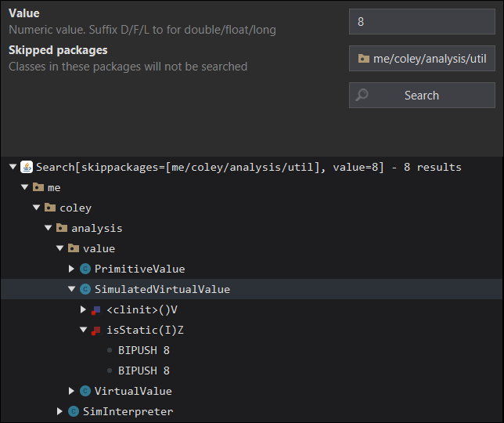504x423 pixels.
Task: Click the VirtualValue class icon
Action: point(85,391)
